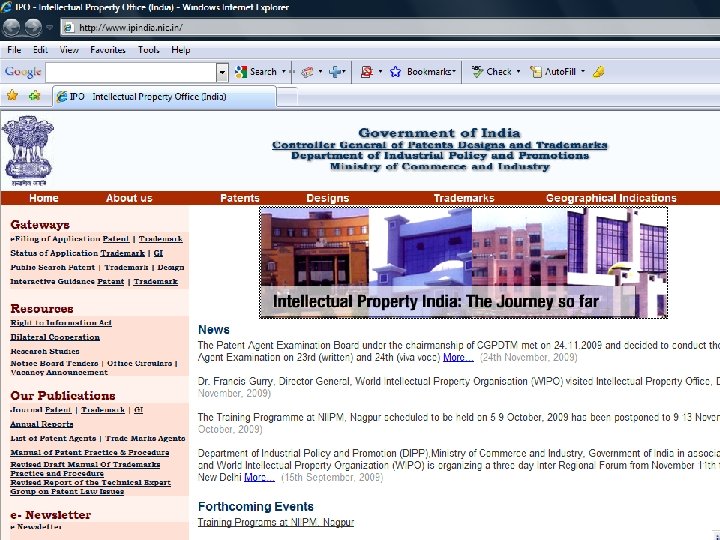720x540 pixels.
Task: Open the recent pages dropdown arrow
Action: [x=50, y=28]
